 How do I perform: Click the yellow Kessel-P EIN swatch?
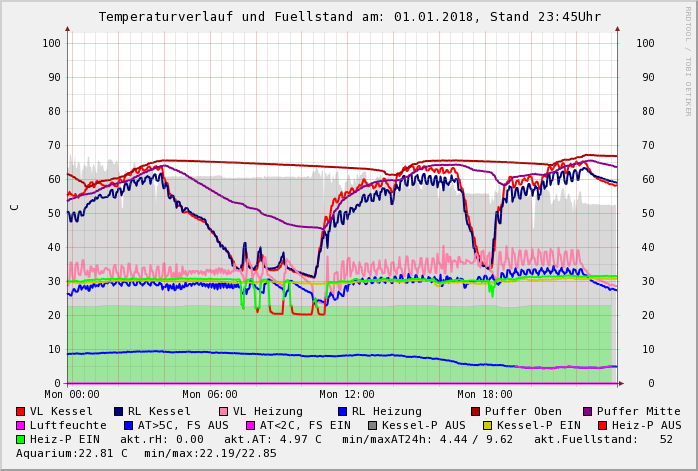pos(489,425)
